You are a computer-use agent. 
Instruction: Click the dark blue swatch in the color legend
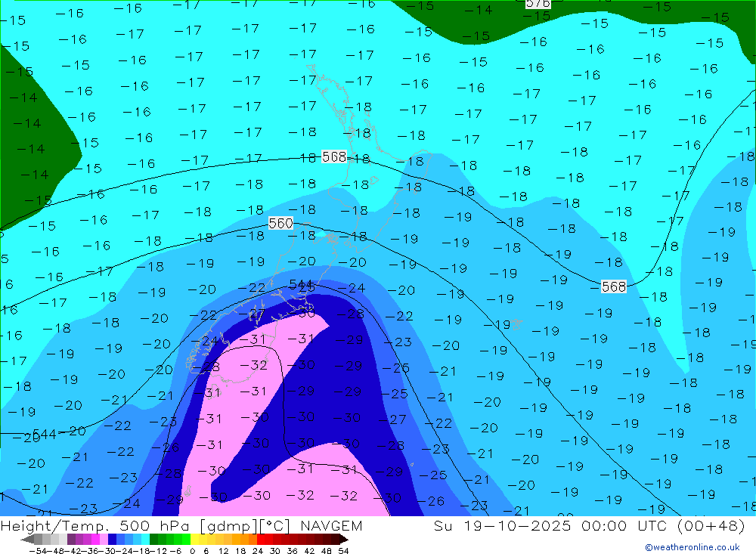point(112,539)
